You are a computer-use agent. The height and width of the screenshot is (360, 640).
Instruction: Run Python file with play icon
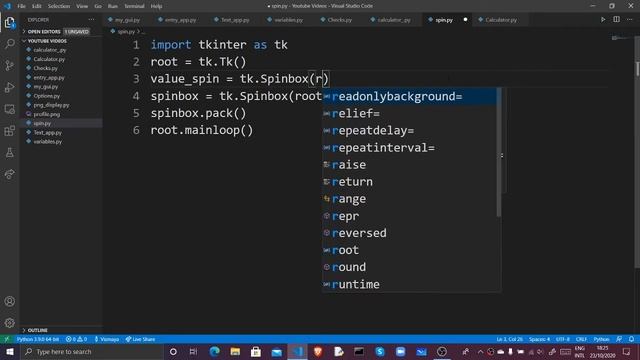pyautogui.click(x=603, y=20)
